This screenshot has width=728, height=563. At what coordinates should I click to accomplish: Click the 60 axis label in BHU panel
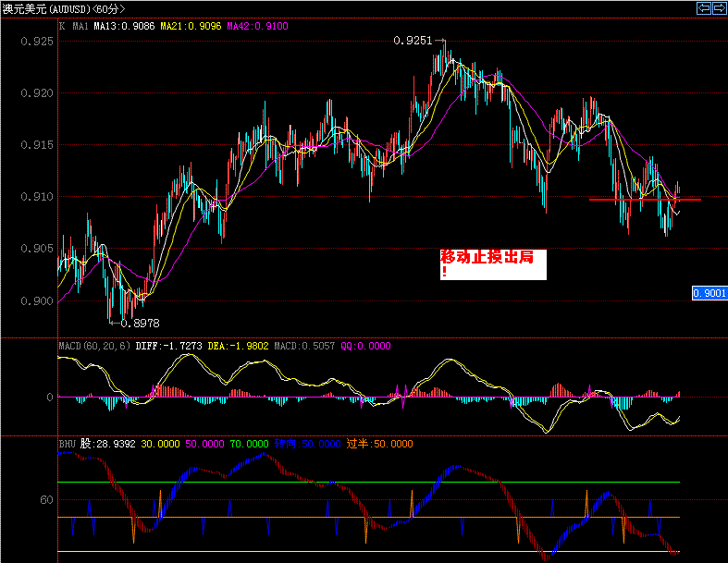[x=46, y=500]
